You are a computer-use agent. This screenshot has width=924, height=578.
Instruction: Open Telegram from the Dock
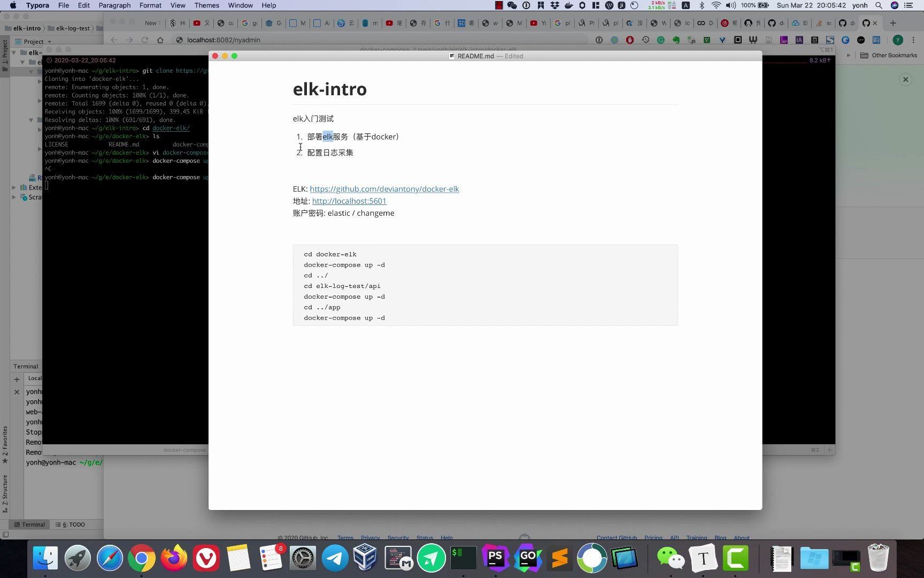(x=335, y=558)
